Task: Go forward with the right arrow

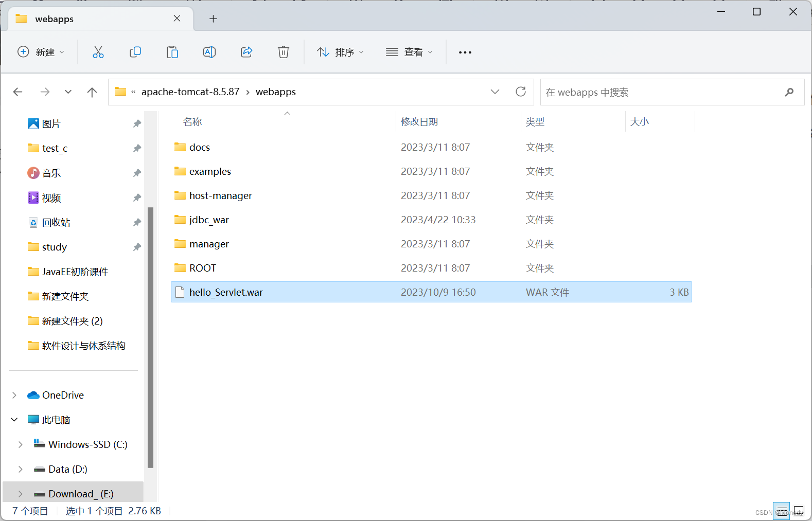Action: tap(45, 92)
